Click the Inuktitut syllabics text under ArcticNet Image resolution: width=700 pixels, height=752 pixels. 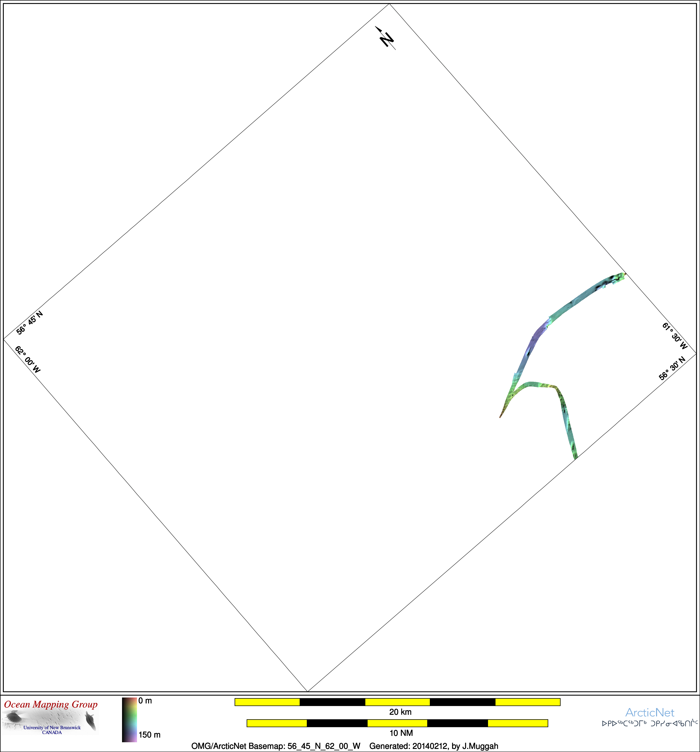tap(650, 723)
